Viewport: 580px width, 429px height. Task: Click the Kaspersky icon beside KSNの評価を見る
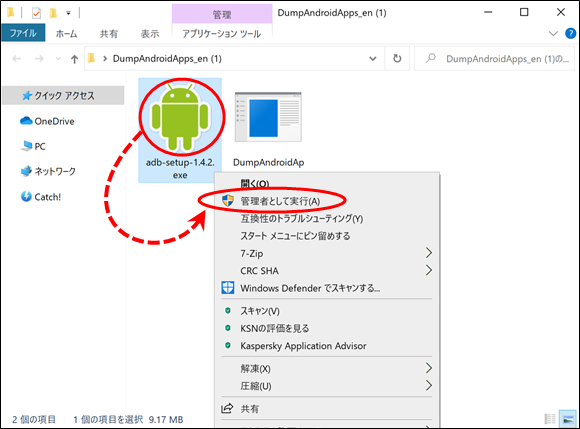(228, 328)
